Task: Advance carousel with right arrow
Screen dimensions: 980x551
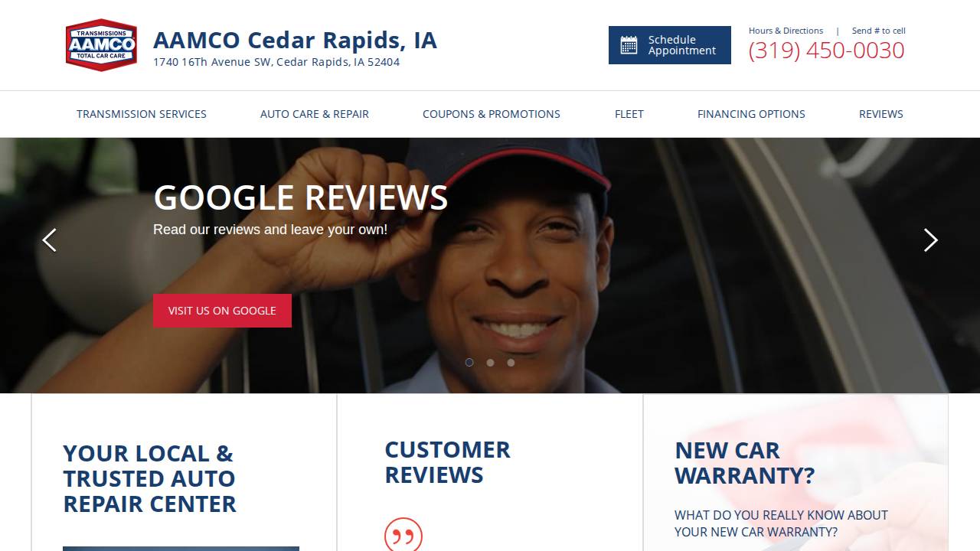Action: point(930,240)
